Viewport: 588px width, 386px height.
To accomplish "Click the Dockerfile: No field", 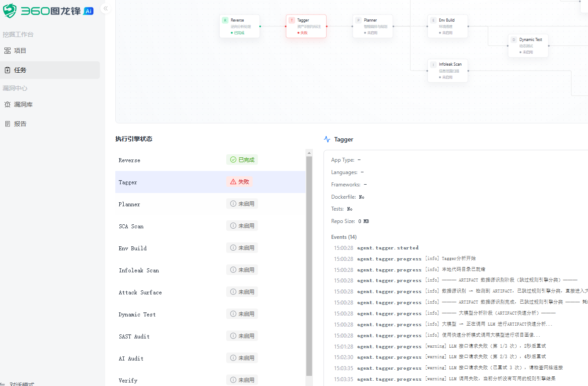I will pos(348,197).
